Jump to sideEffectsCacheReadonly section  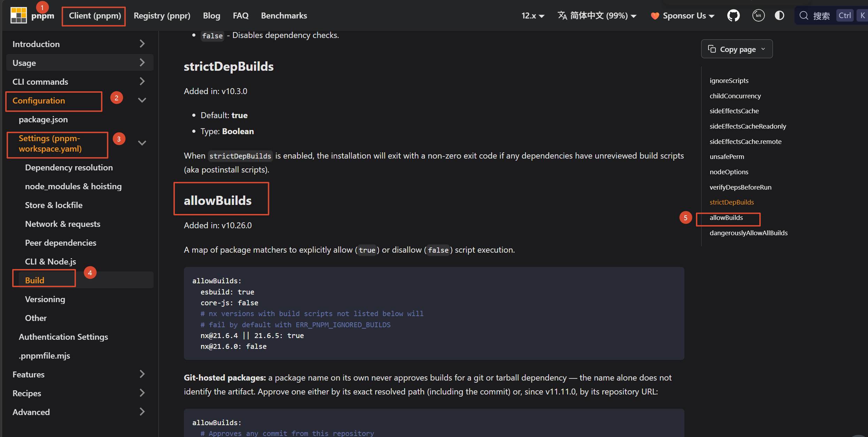(x=748, y=126)
